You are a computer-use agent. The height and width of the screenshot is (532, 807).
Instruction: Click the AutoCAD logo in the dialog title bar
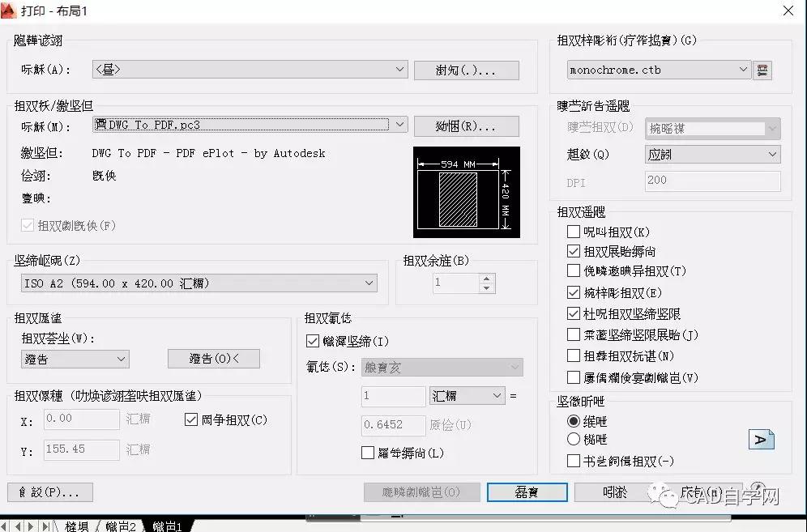11,11
